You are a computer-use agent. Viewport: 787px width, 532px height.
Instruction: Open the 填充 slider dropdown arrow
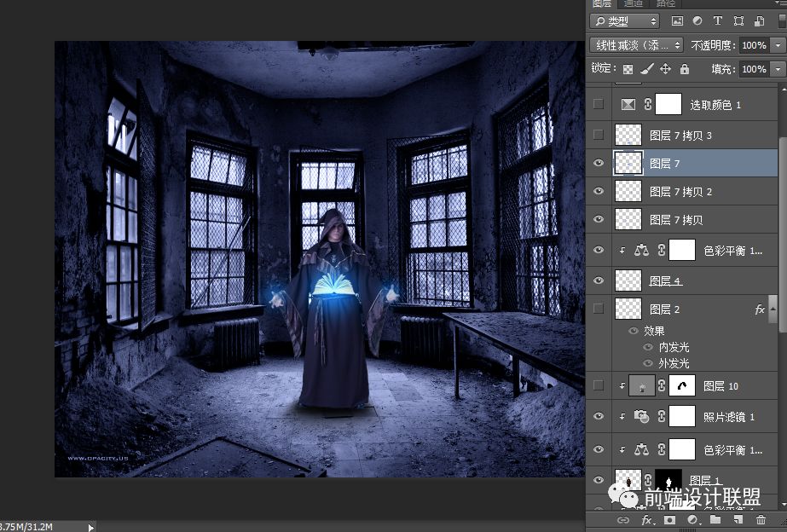click(778, 69)
